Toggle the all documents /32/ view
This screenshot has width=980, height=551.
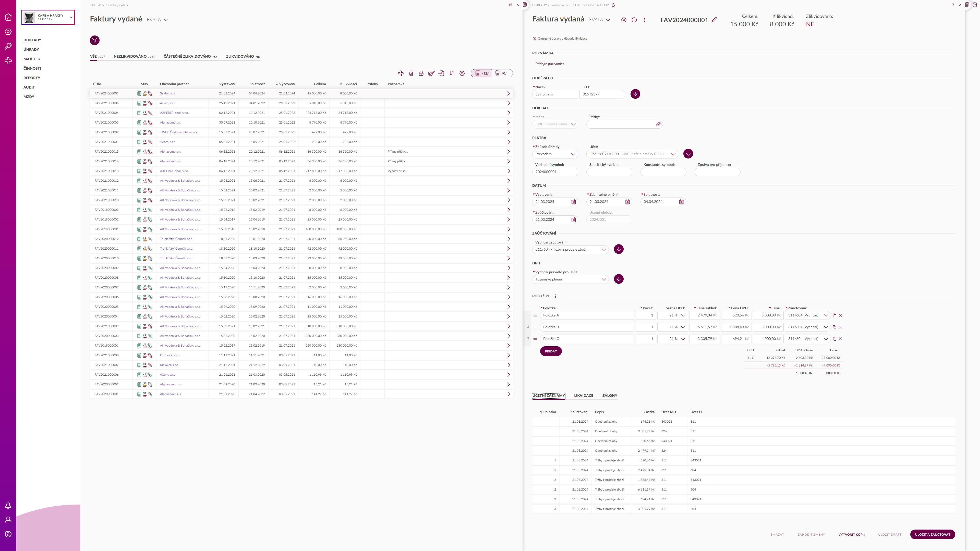[481, 74]
